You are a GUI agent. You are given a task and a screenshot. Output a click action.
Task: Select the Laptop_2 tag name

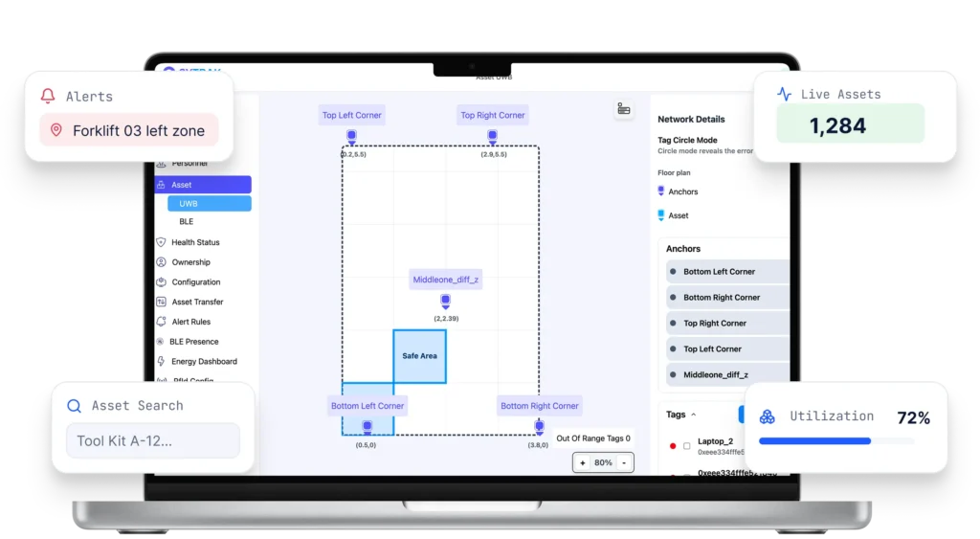tap(715, 440)
